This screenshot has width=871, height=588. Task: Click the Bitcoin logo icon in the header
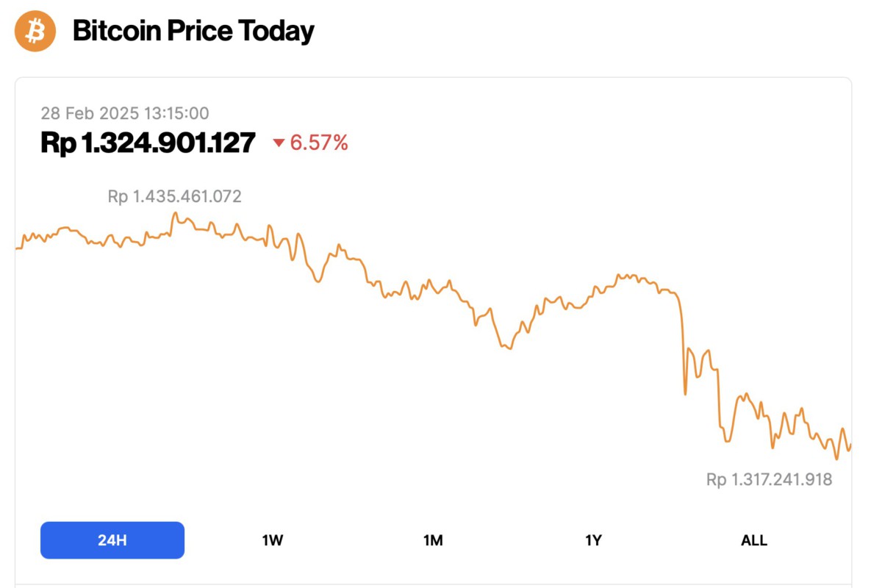tap(35, 30)
